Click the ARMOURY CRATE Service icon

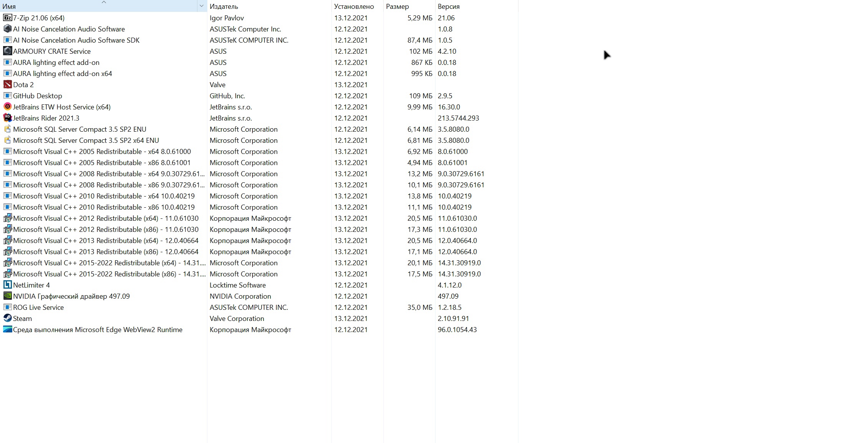tap(7, 51)
